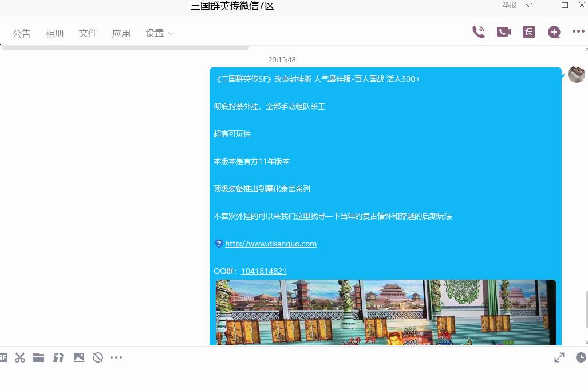Click the group title 三国群英传微信7区
The image size is (588, 386).
[232, 6]
